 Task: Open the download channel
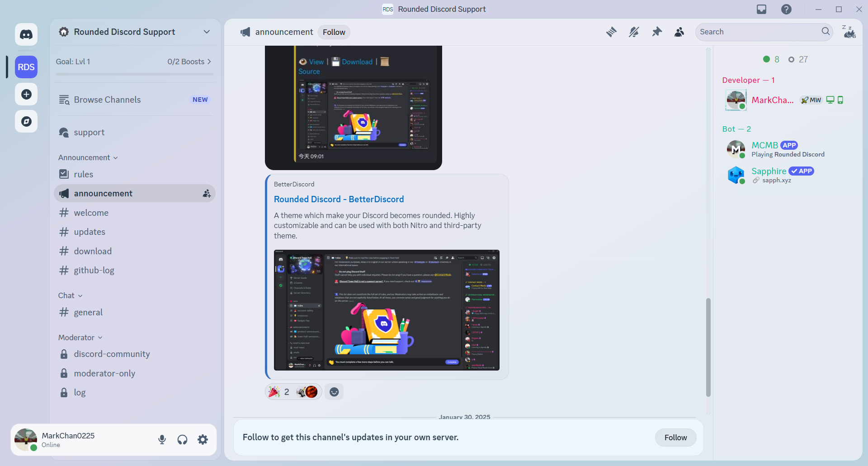[x=135, y=251]
